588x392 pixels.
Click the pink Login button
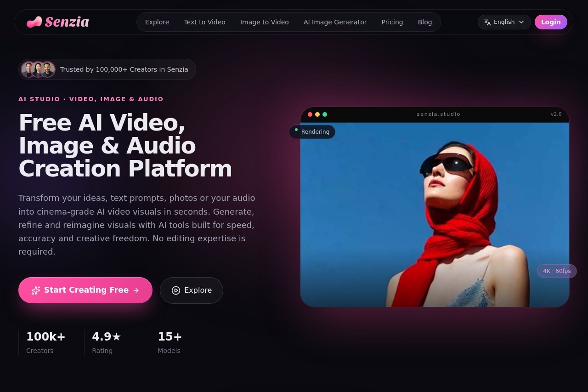(551, 22)
